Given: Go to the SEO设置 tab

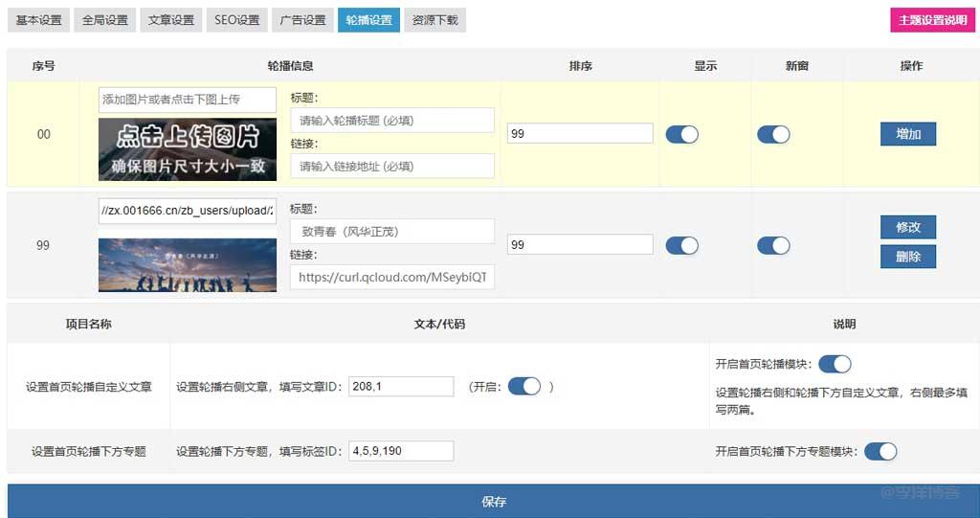Looking at the screenshot, I should tap(236, 20).
